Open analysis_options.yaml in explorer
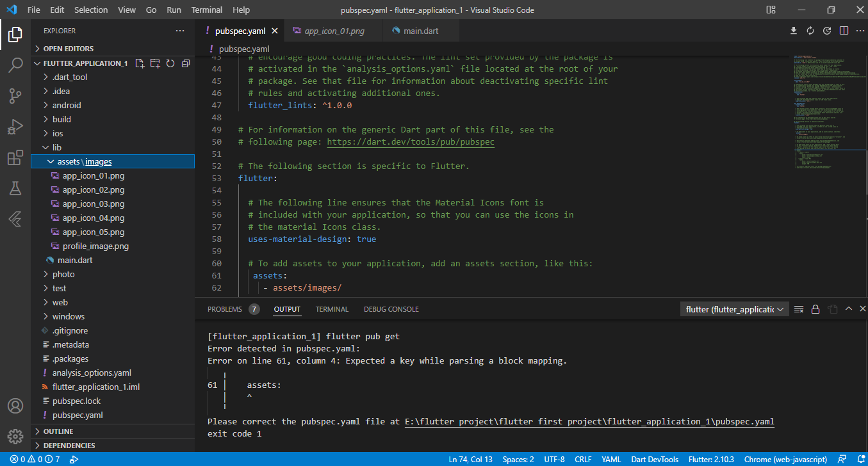The height and width of the screenshot is (466, 868). 113,373
